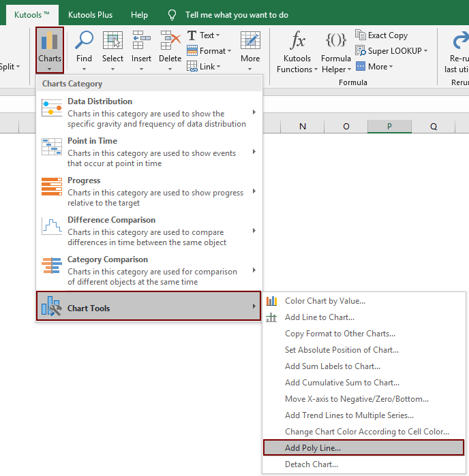The height and width of the screenshot is (476, 469).
Task: Select column P header
Action: coord(389,126)
